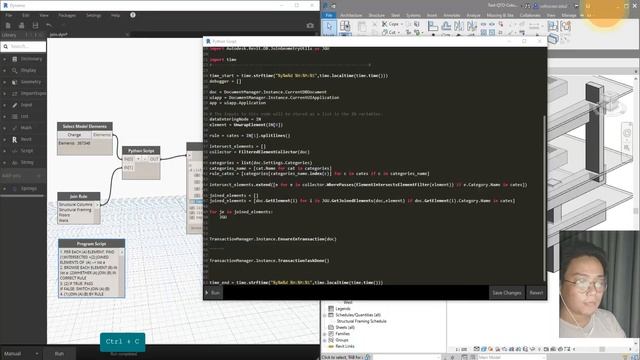This screenshot has width=640, height=360.
Task: Open the Revit Manage ribbon tab
Action: tap(569, 15)
